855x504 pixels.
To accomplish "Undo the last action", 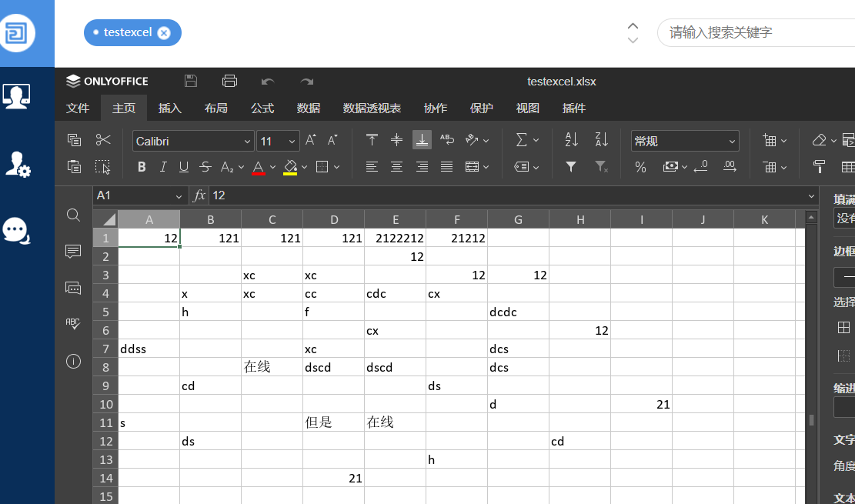I will click(268, 82).
